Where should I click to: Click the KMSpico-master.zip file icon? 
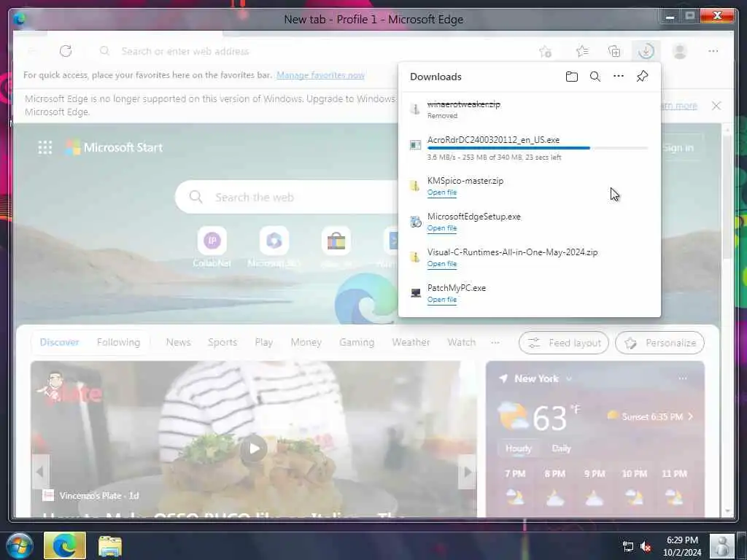click(x=415, y=186)
